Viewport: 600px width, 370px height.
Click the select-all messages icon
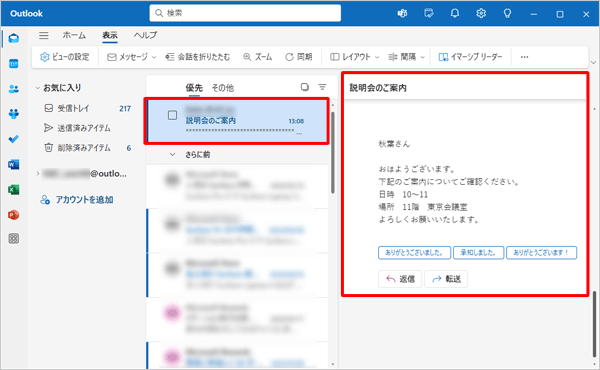(x=305, y=87)
